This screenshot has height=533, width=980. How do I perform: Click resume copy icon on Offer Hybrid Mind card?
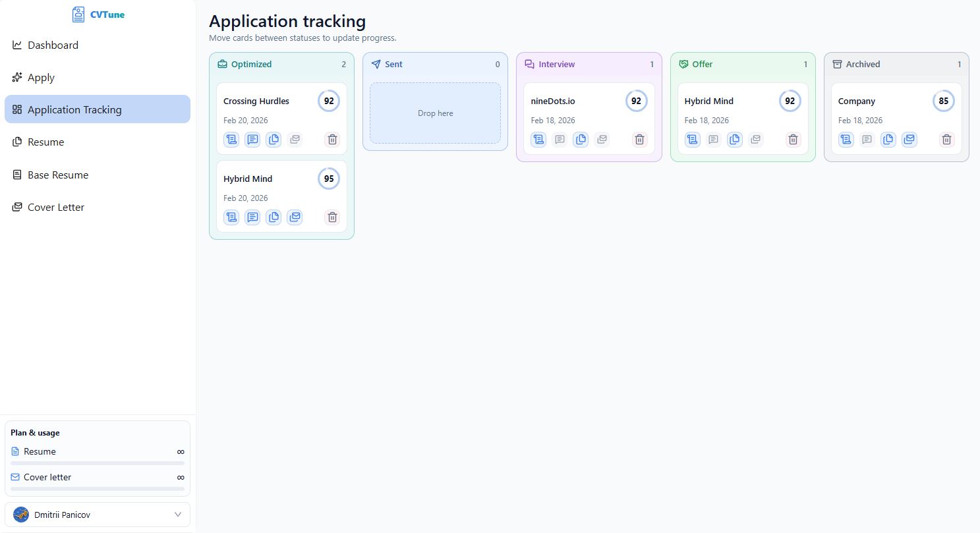pyautogui.click(x=735, y=140)
